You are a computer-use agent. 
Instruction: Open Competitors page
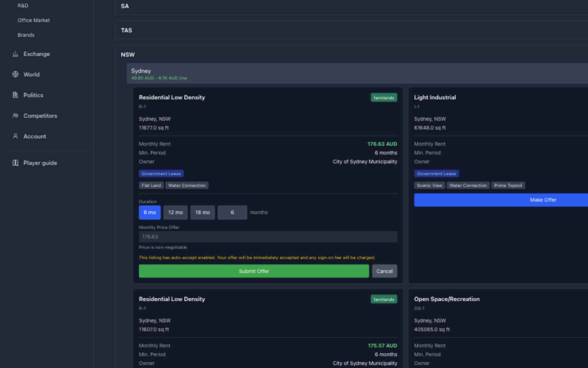click(40, 116)
